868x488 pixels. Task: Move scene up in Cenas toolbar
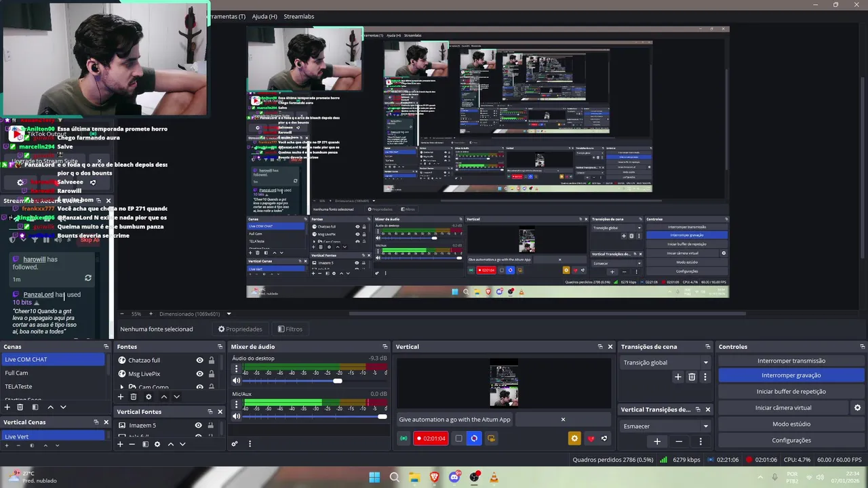[x=50, y=407]
